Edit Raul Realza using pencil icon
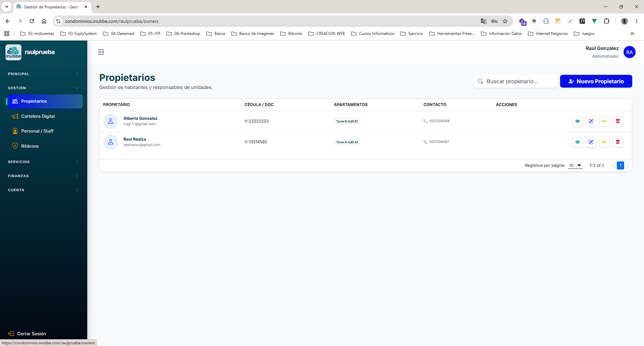 [591, 142]
